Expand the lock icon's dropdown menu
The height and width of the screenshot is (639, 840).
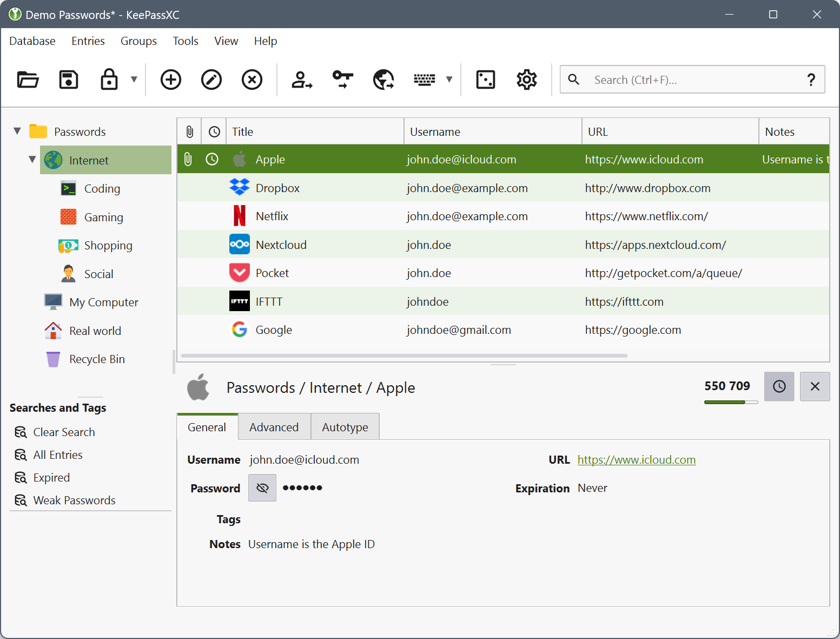[x=133, y=79]
